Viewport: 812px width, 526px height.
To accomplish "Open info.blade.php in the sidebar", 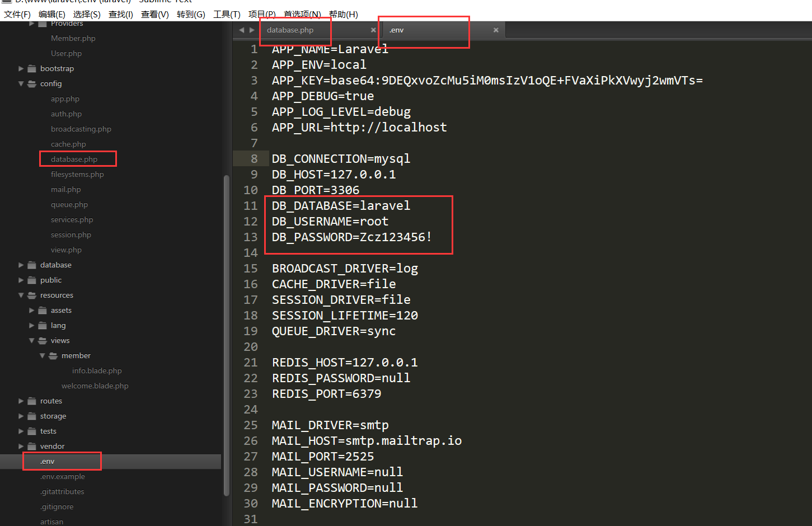I will coord(97,371).
